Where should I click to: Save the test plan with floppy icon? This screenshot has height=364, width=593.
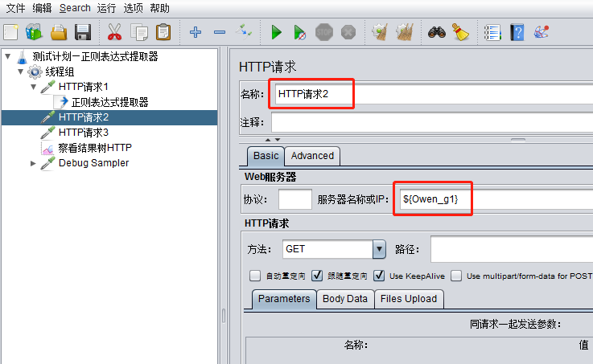[x=83, y=32]
